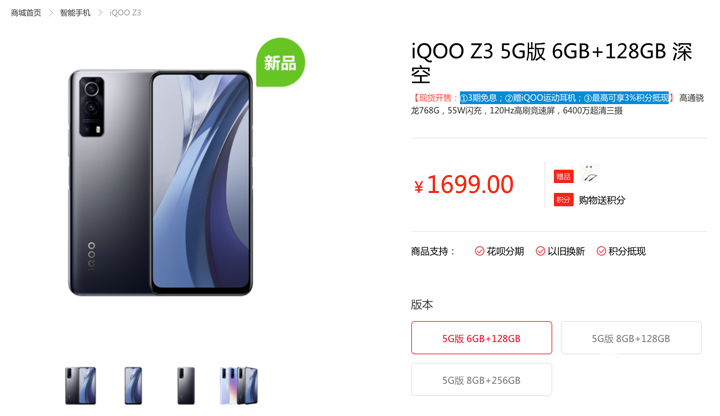View first thumbnail of front and back

click(80, 386)
